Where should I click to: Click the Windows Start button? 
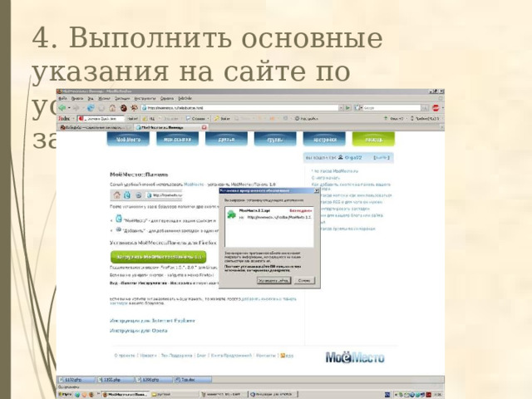click(65, 394)
